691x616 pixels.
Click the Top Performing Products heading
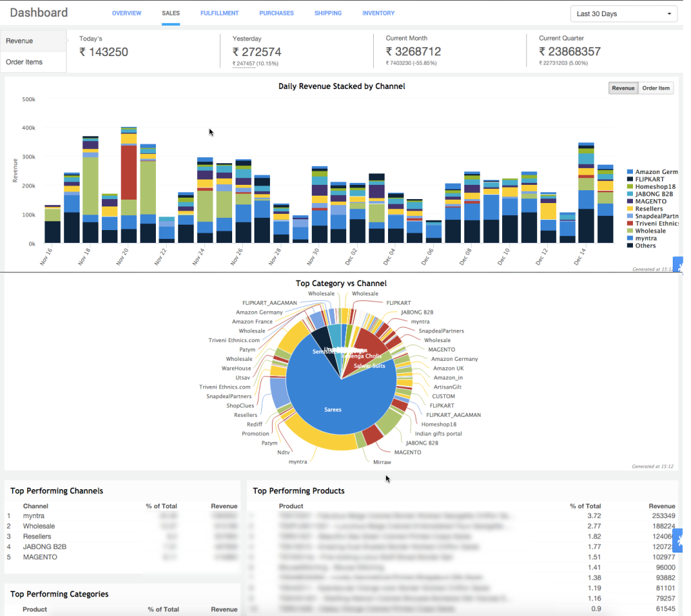point(299,491)
